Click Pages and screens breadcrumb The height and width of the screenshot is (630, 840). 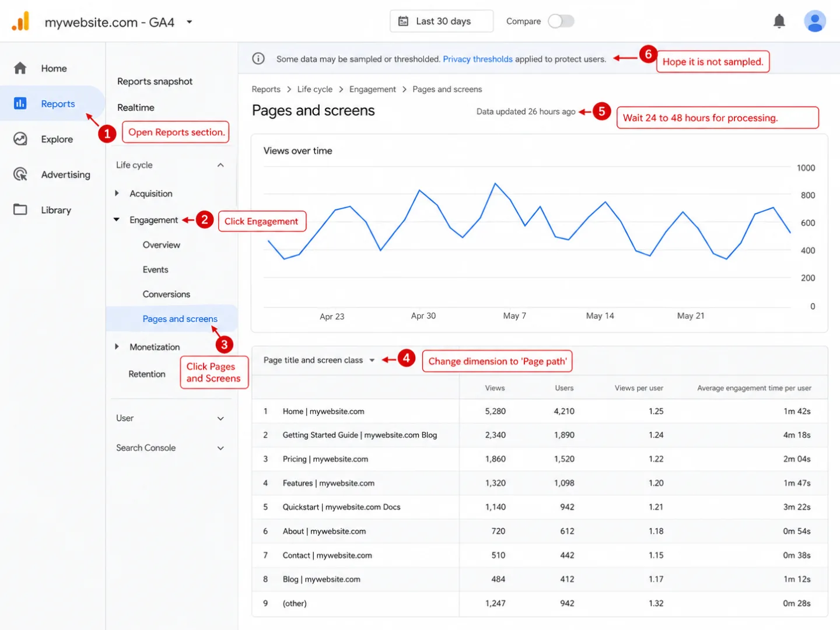pyautogui.click(x=447, y=89)
